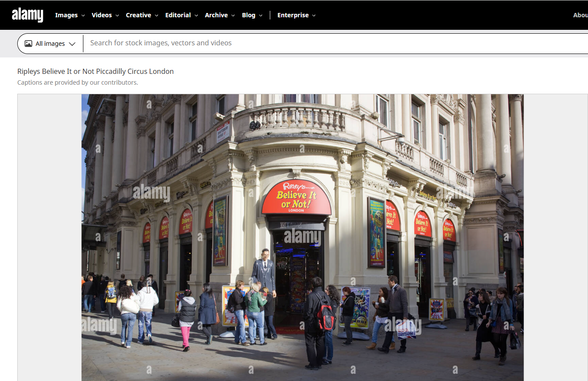Focus the stock images search field
This screenshot has width=588, height=381.
tap(302, 43)
